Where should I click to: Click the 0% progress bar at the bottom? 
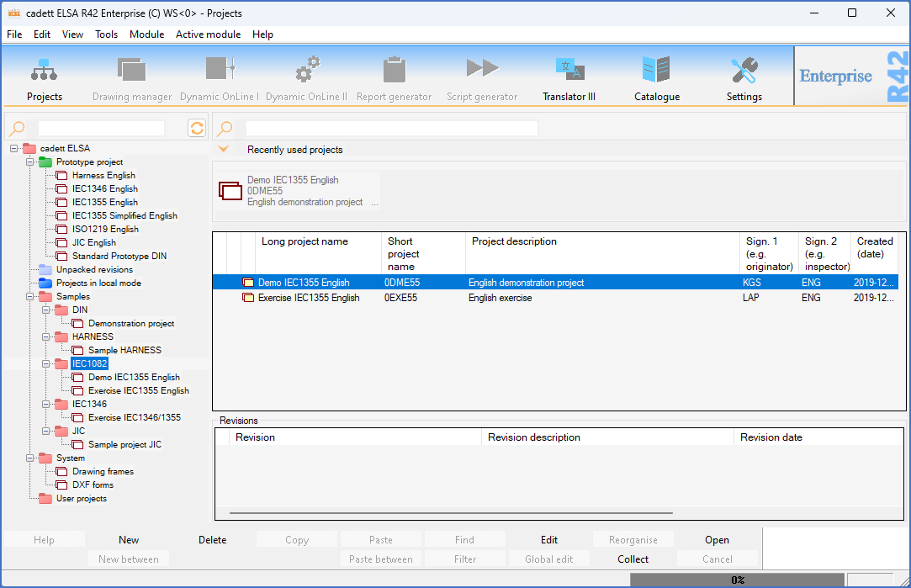point(738,580)
